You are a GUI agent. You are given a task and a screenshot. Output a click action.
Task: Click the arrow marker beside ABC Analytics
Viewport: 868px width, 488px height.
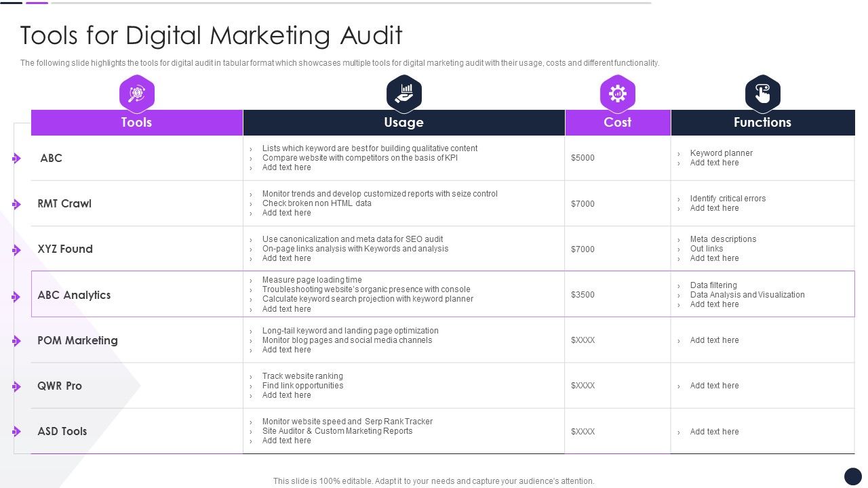(x=16, y=297)
